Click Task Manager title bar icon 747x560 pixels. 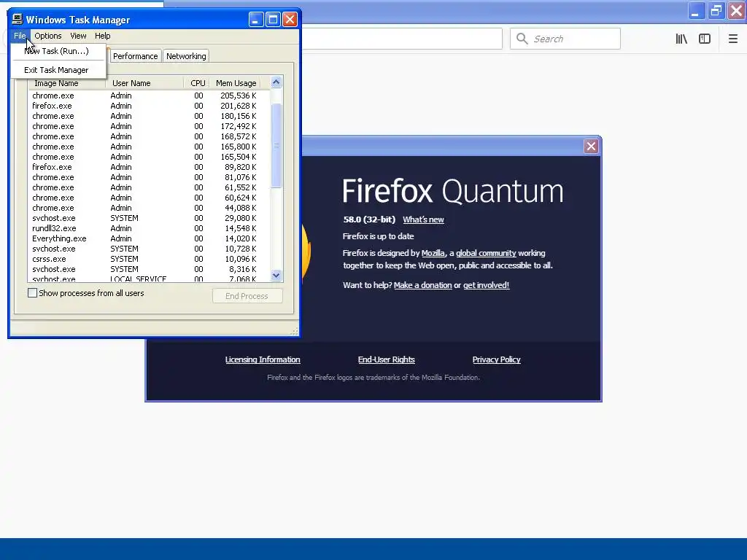(18, 19)
